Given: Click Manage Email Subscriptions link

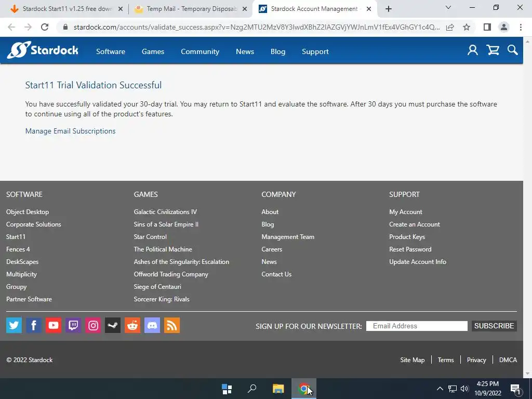Looking at the screenshot, I should coord(70,131).
